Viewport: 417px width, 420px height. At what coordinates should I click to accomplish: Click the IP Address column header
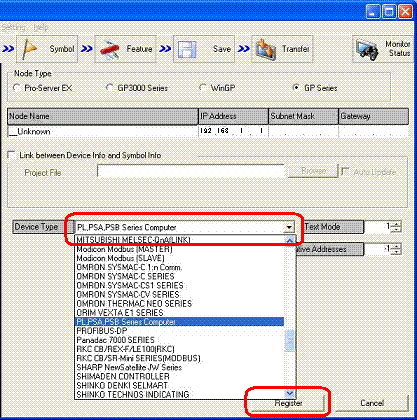click(x=233, y=116)
